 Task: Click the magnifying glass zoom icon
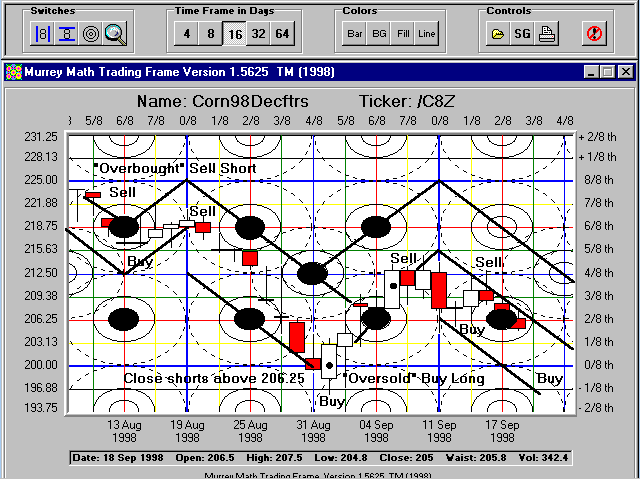coord(115,33)
